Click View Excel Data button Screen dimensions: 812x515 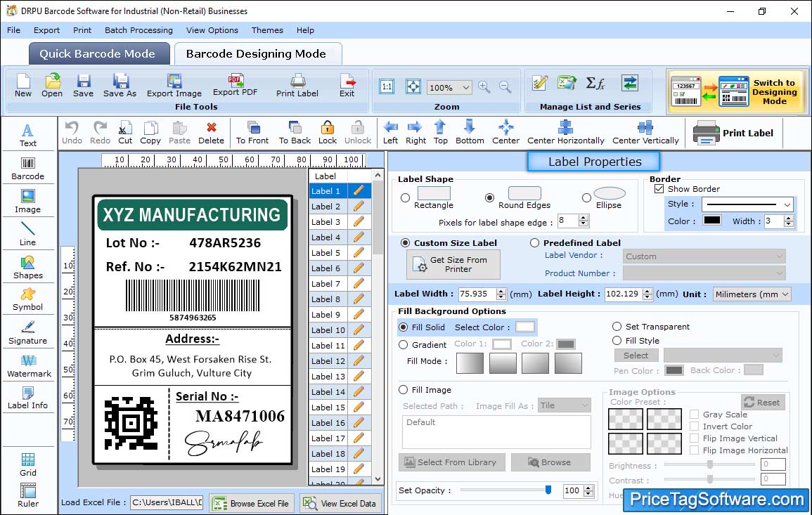[x=341, y=503]
